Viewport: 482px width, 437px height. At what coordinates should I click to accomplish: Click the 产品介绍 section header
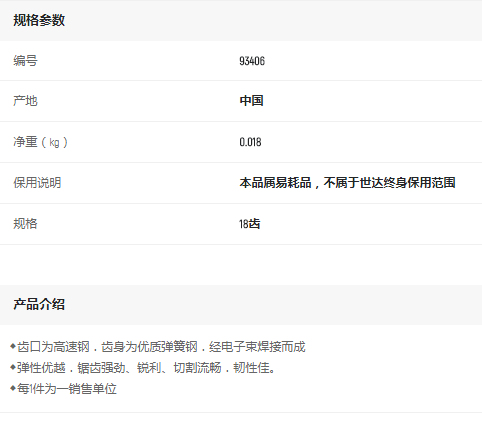point(39,304)
